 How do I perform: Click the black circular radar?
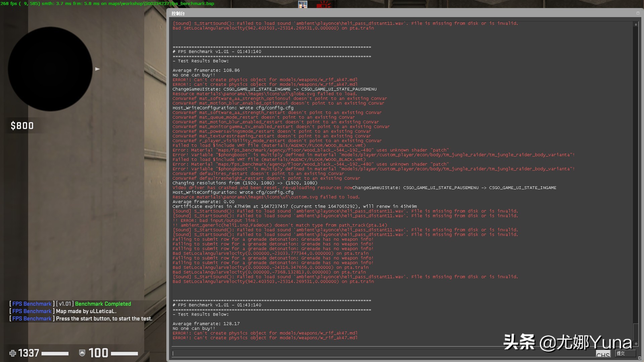coord(50,69)
